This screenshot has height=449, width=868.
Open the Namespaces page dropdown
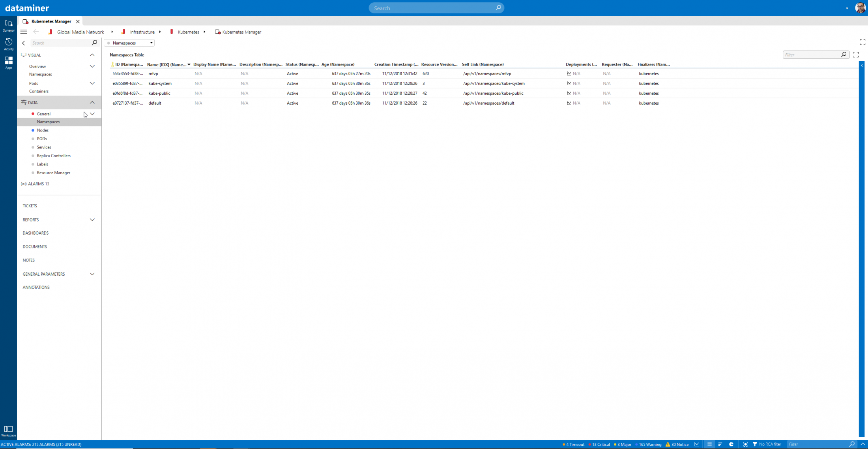129,43
